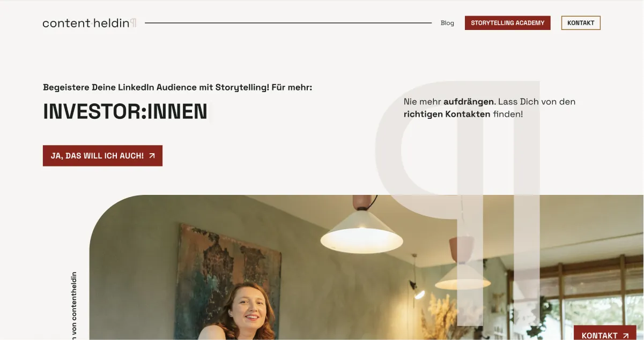Open the Blog page
Viewport: 644px width, 340px height.
click(x=447, y=23)
